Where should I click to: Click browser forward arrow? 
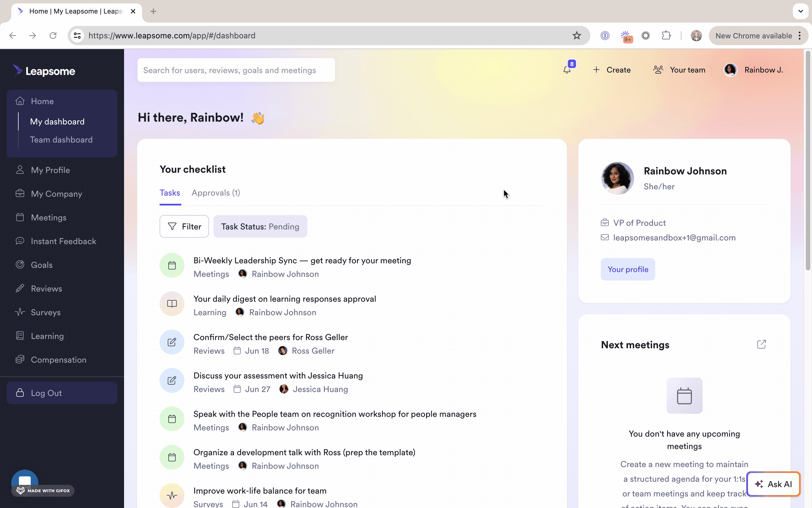coord(32,36)
